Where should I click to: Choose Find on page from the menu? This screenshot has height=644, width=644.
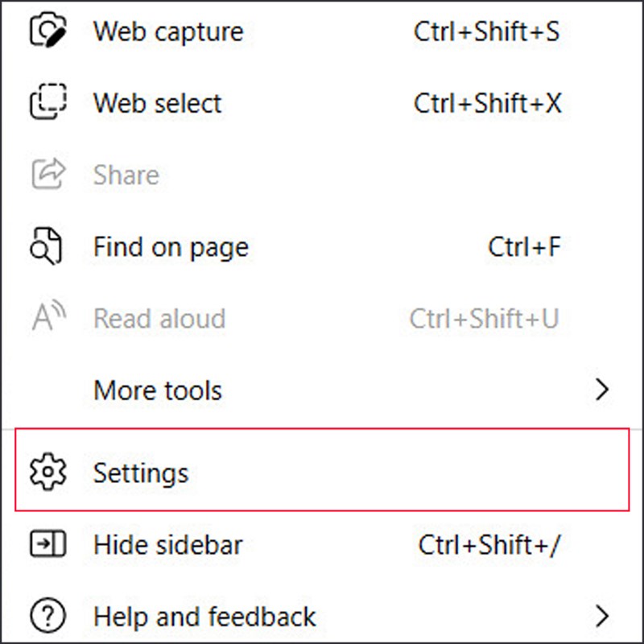171,246
